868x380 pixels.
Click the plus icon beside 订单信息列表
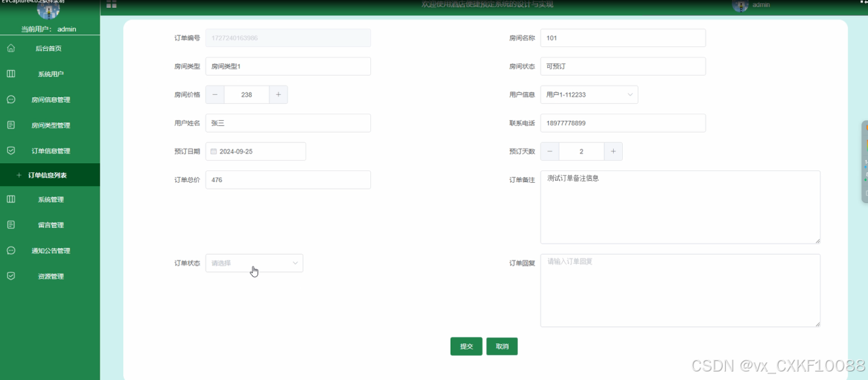(19, 176)
